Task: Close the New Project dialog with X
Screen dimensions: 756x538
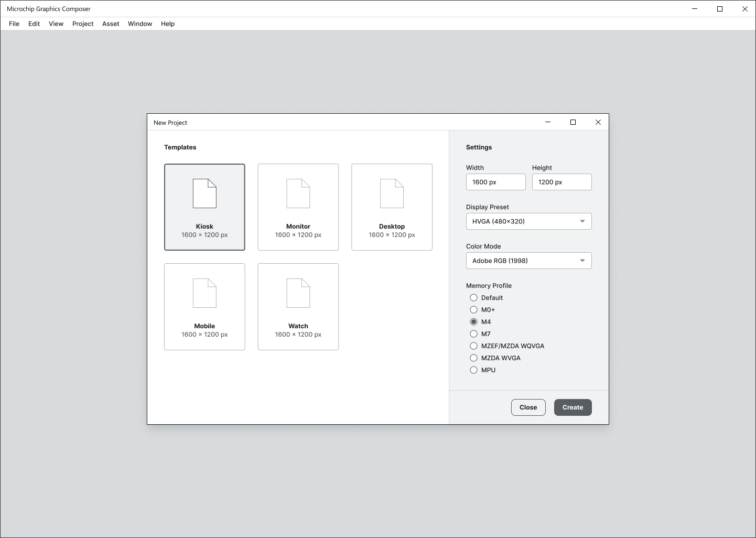Action: [598, 122]
